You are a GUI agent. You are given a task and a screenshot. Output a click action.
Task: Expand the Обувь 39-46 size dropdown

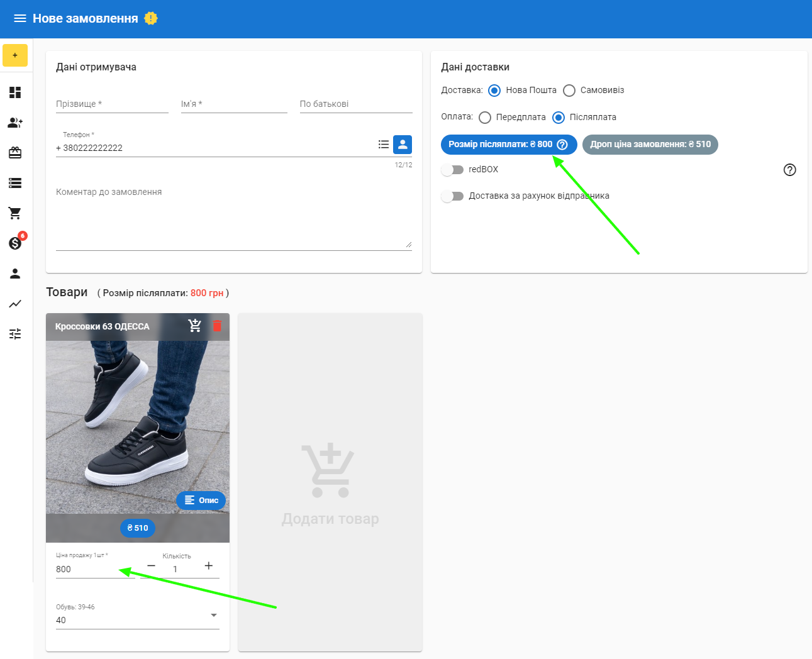tap(213, 616)
